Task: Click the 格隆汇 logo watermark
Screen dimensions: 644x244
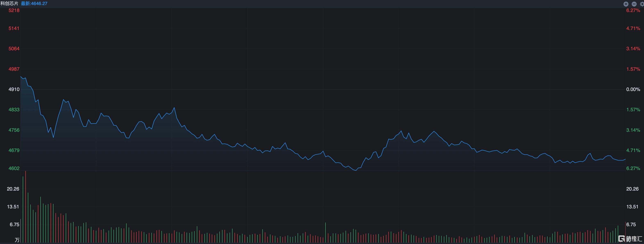Action: [630, 238]
